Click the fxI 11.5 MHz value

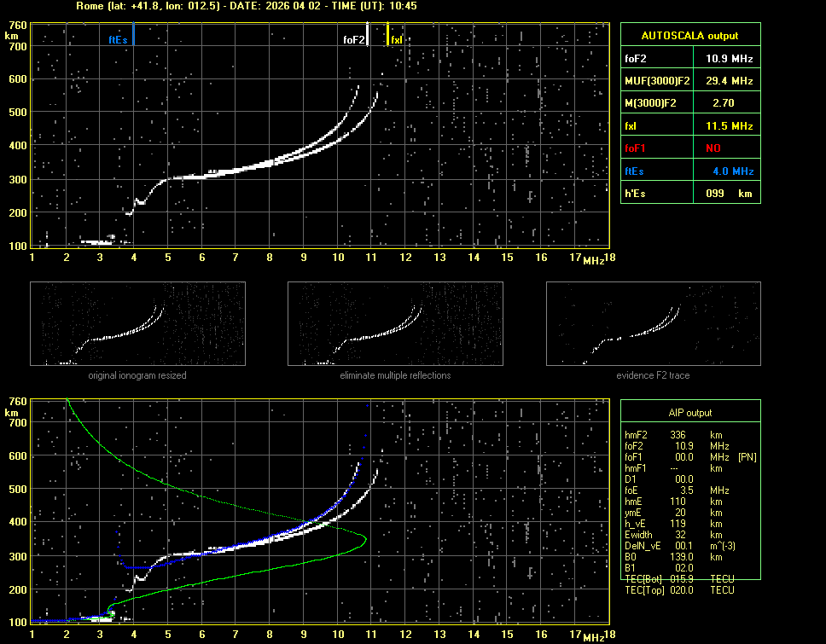pyautogui.click(x=729, y=125)
